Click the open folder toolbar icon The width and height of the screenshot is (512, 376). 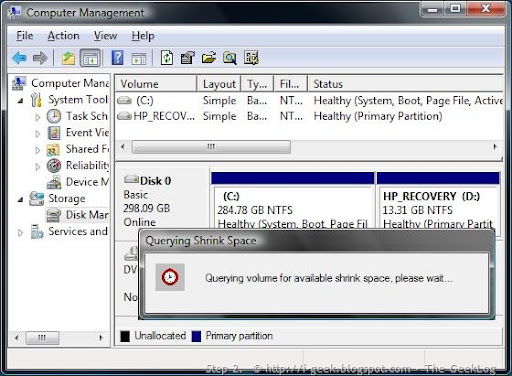[x=209, y=58]
